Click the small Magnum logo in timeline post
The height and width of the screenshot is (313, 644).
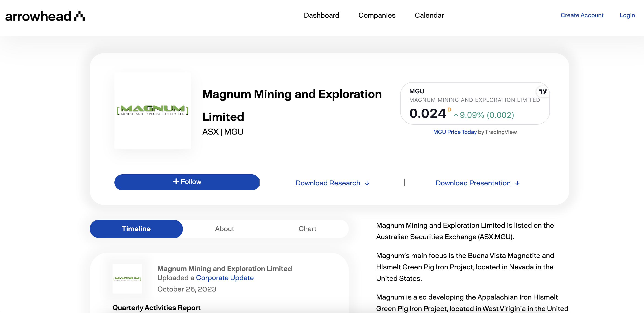pos(127,278)
